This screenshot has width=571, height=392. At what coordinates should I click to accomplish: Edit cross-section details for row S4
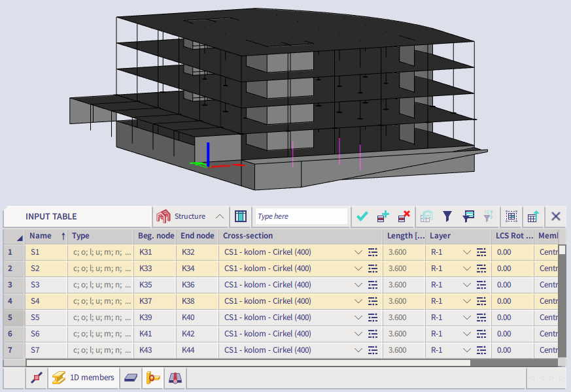pyautogui.click(x=373, y=301)
